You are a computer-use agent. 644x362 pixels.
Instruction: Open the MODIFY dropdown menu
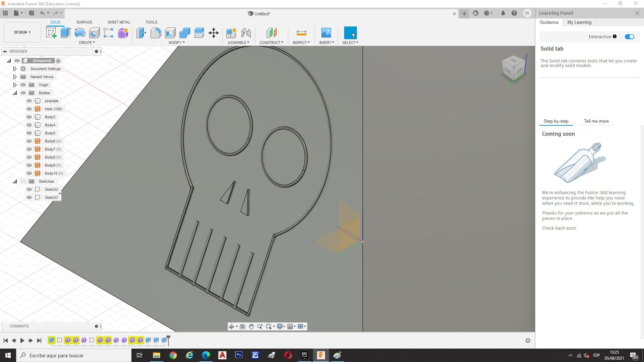tap(176, 43)
